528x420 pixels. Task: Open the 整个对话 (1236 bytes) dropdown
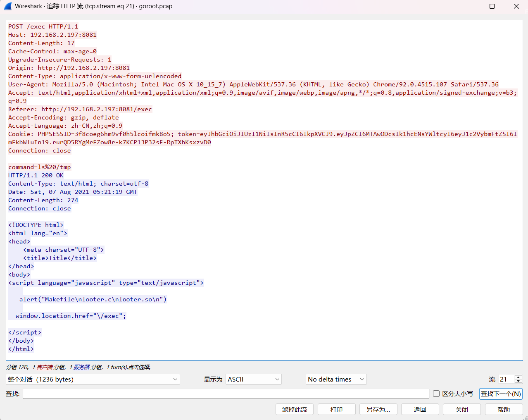[93, 379]
